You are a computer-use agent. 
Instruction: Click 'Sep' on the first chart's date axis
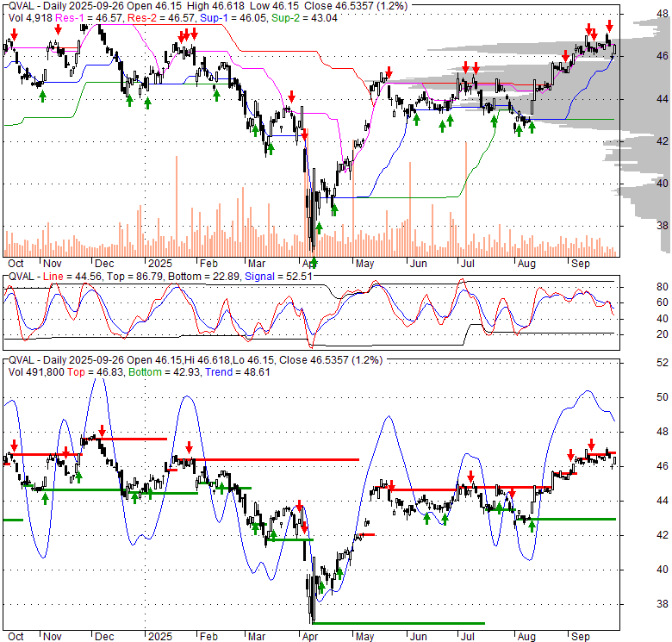581,264
